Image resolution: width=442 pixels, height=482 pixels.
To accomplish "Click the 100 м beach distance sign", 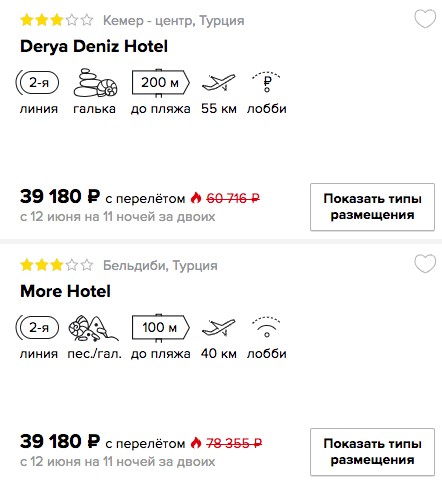I will pyautogui.click(x=161, y=328).
